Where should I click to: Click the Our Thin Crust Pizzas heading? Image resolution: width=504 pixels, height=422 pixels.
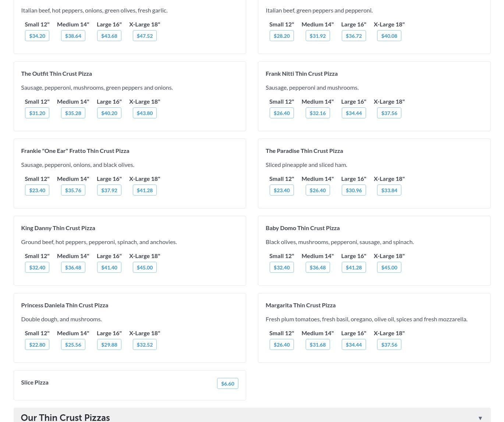coord(65,418)
